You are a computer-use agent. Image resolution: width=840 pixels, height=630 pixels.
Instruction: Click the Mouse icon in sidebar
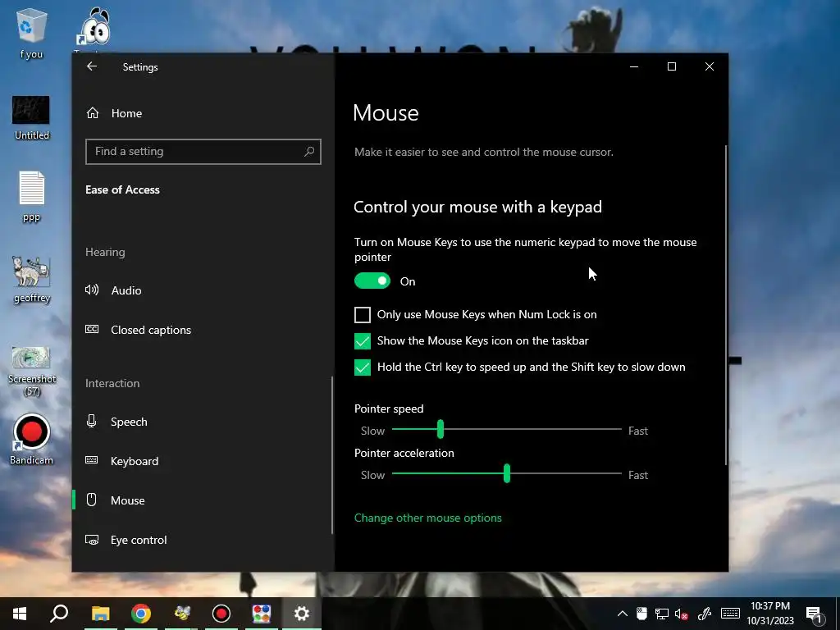click(x=92, y=500)
